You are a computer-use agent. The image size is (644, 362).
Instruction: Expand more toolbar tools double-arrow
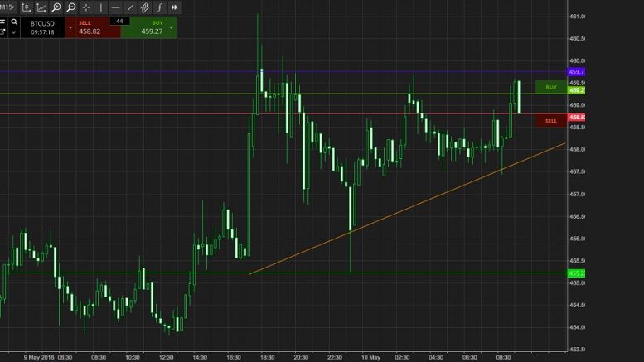[x=174, y=7]
